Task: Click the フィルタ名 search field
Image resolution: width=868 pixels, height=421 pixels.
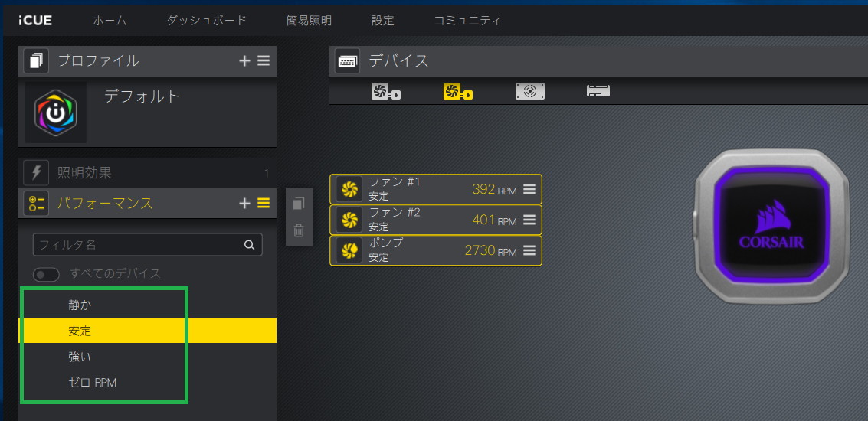Action: tap(147, 244)
